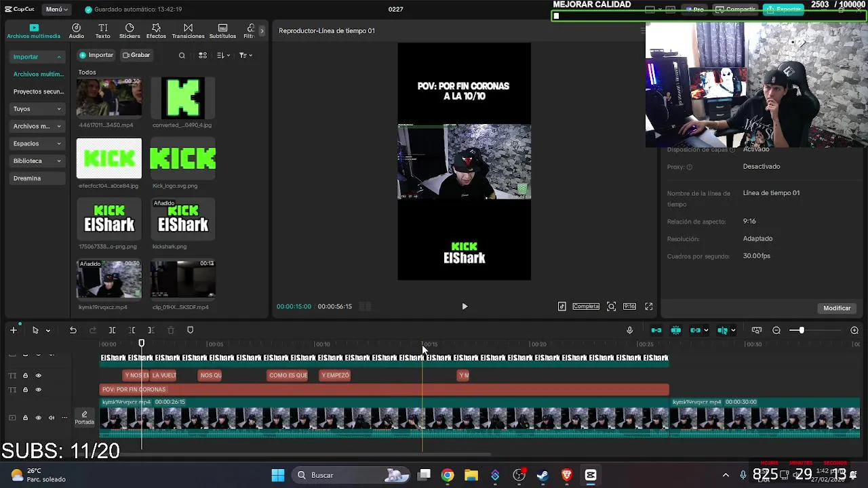This screenshot has width=868, height=488.
Task: Undo the last edit
Action: [73, 330]
